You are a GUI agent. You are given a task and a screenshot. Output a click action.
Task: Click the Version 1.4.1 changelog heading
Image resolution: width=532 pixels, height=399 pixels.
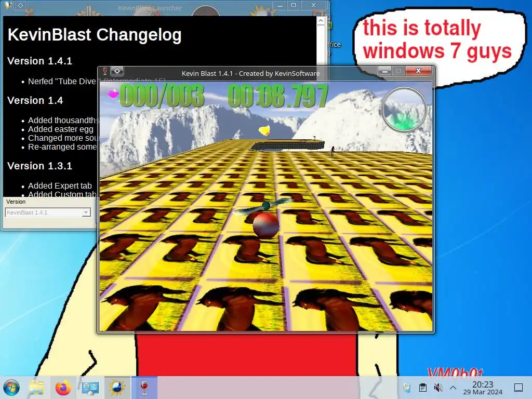39,61
